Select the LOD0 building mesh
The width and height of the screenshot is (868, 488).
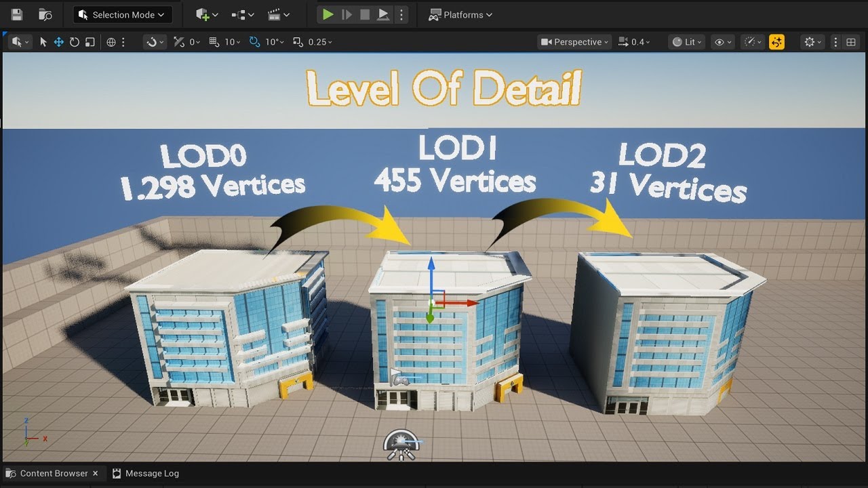point(227,329)
